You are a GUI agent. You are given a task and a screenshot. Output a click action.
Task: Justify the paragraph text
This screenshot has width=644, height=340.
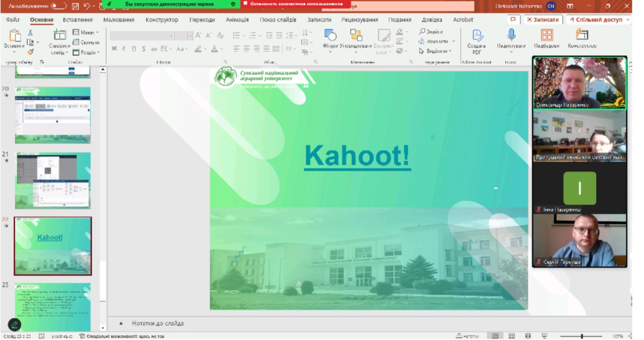tap(266, 49)
